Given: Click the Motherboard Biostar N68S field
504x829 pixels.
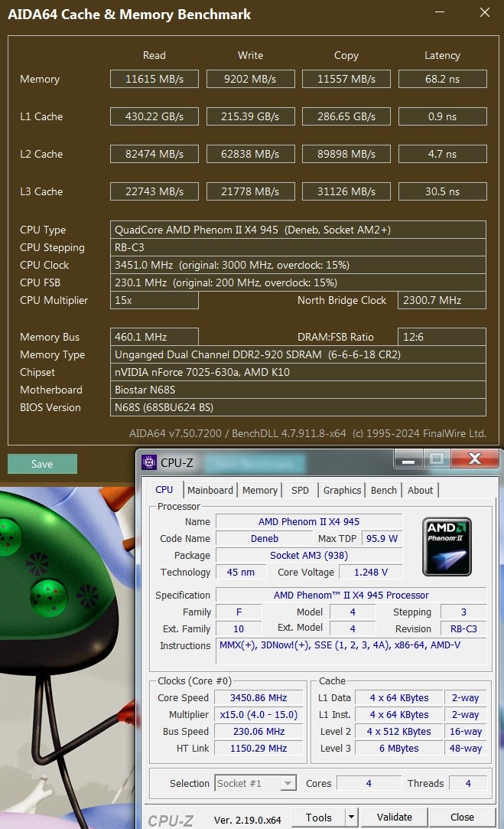Looking at the screenshot, I should (x=298, y=390).
